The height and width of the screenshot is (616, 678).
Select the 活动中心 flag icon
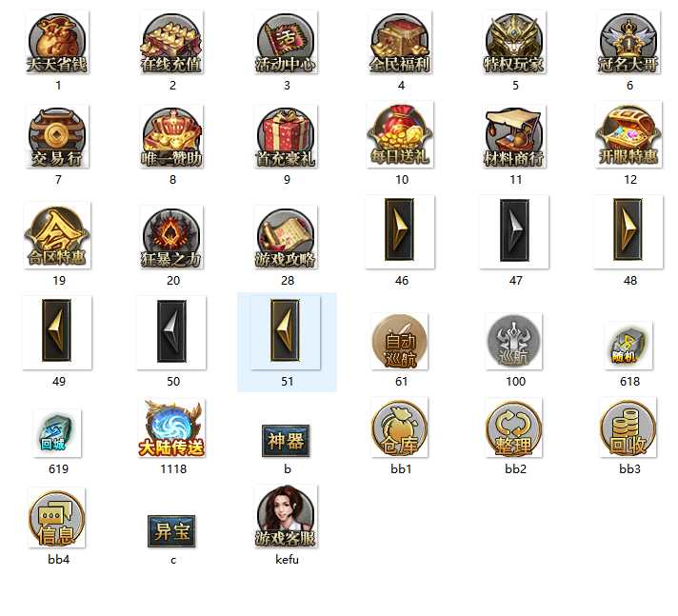(286, 42)
